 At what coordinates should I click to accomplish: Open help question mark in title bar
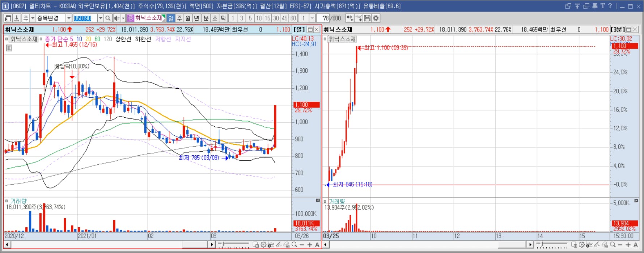pos(610,6)
